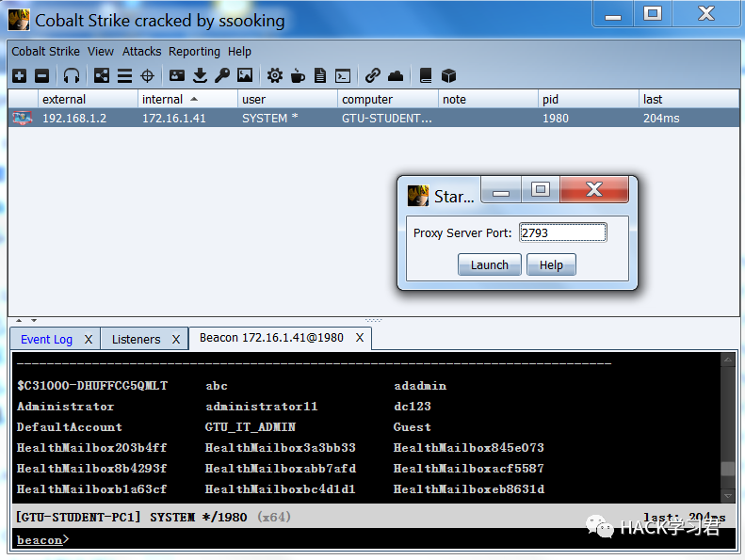Image resolution: width=745 pixels, height=560 pixels.
Task: Collapse the panel using the up splitter arrow
Action: click(x=19, y=321)
